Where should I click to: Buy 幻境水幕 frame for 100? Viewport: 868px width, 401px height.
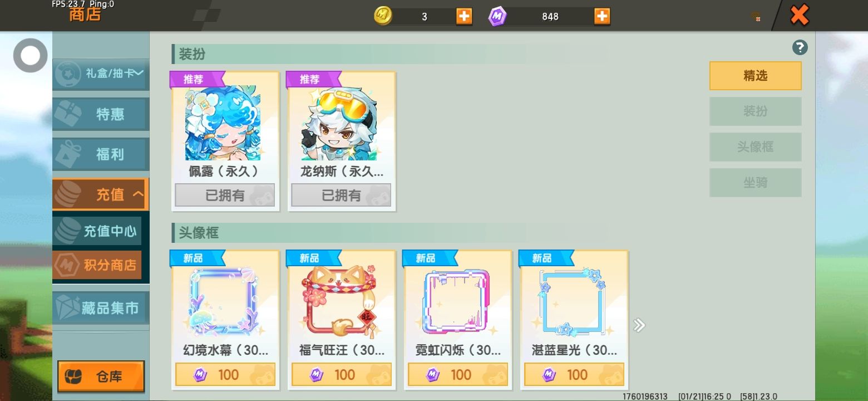[x=225, y=374]
